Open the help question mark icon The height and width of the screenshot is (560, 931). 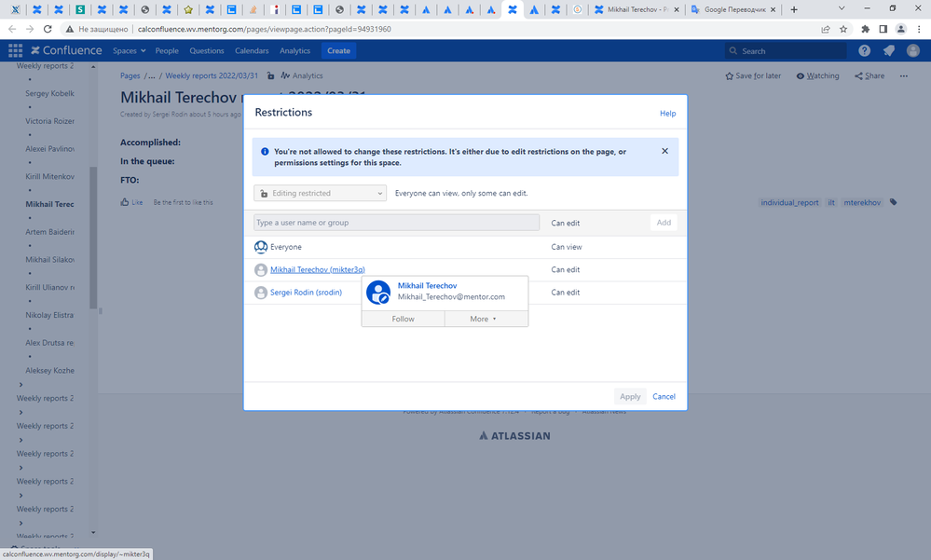pyautogui.click(x=865, y=51)
